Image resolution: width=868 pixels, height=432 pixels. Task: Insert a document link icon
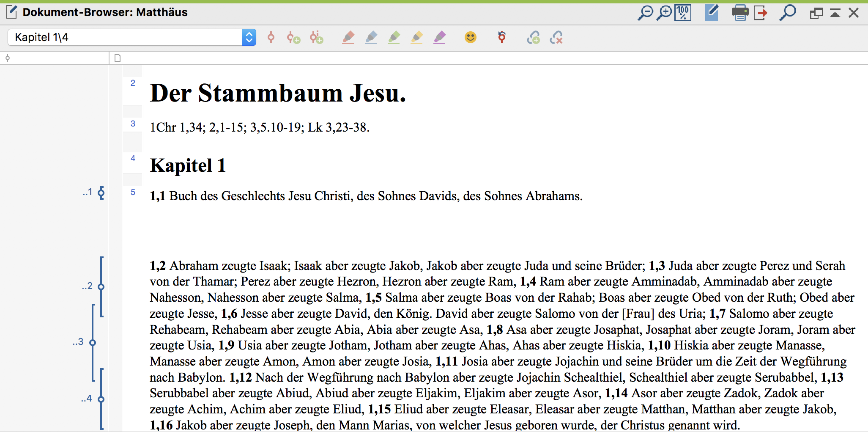click(533, 38)
